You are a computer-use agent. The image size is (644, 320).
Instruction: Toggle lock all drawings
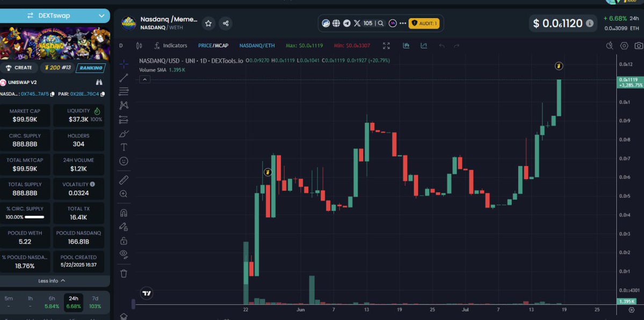(124, 241)
